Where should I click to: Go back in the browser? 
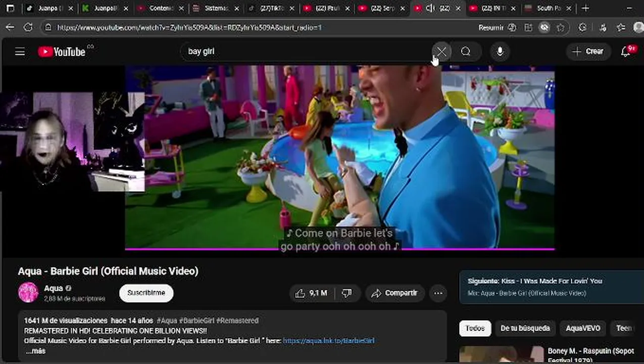click(x=10, y=28)
